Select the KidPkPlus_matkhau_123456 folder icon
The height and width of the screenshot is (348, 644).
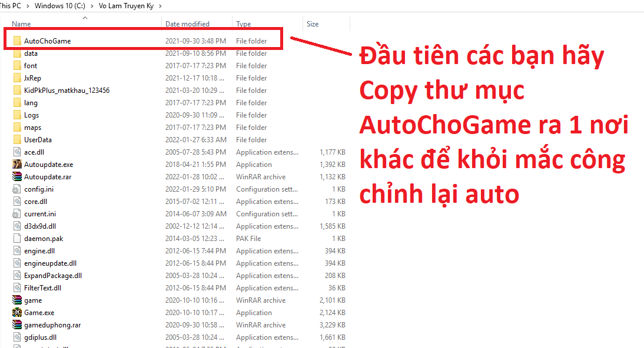point(17,91)
